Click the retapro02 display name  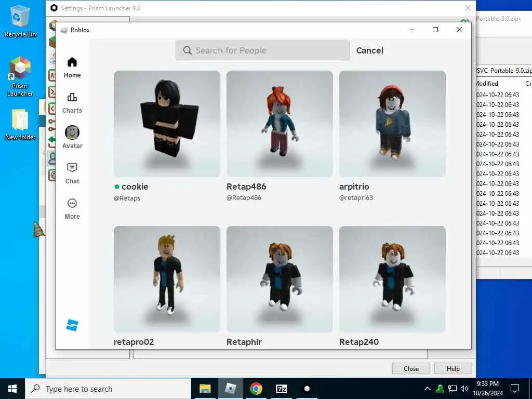(134, 342)
